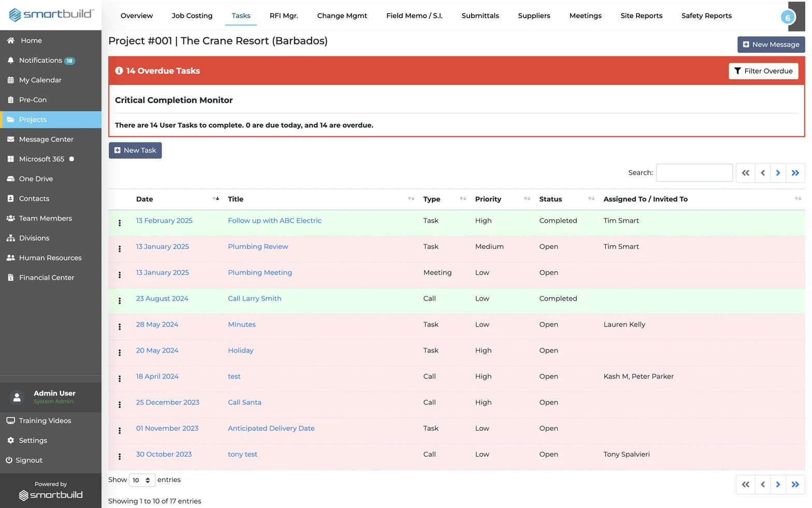Open the three-dot menu for Holiday task
The width and height of the screenshot is (812, 508).
[120, 352]
